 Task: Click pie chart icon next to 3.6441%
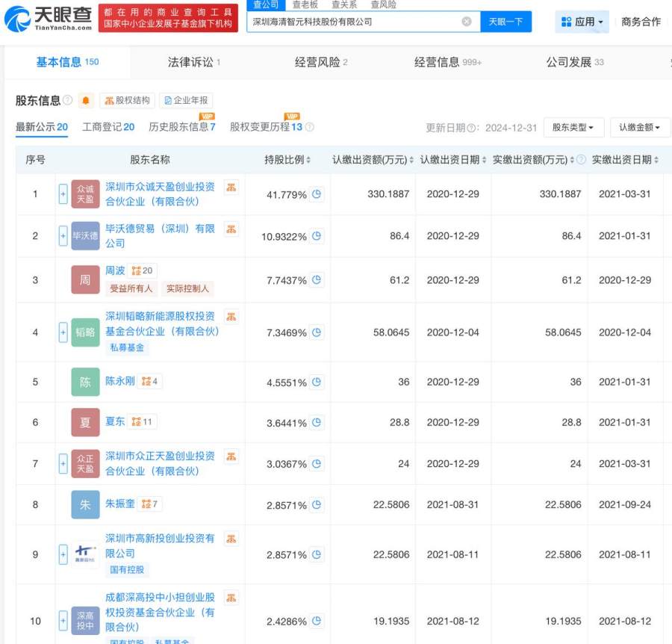[317, 422]
